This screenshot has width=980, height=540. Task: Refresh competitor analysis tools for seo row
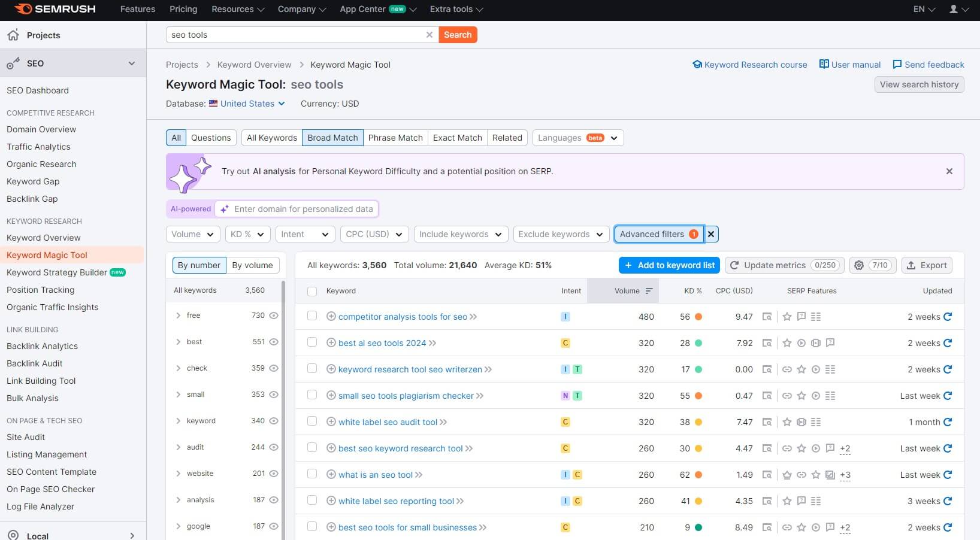pos(948,317)
